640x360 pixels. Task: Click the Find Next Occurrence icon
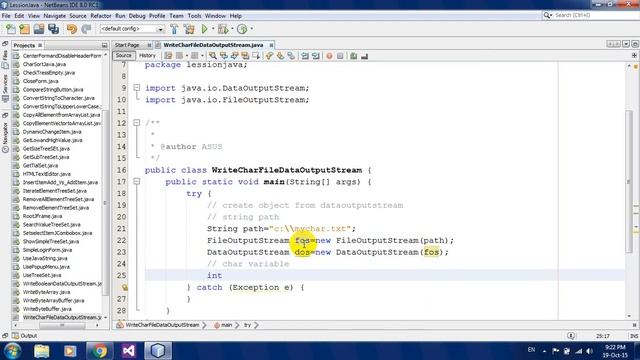pyautogui.click(x=234, y=56)
